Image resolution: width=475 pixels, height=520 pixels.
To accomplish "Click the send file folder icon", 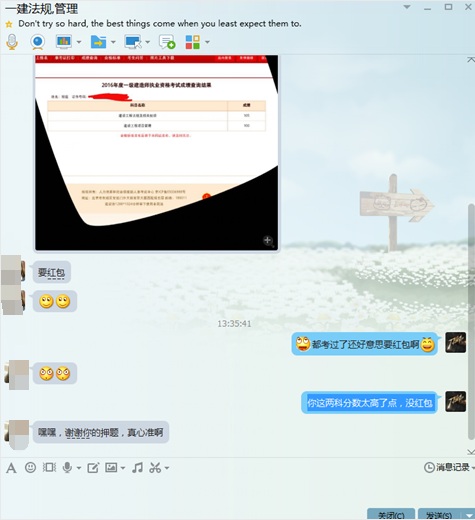I will [98, 42].
